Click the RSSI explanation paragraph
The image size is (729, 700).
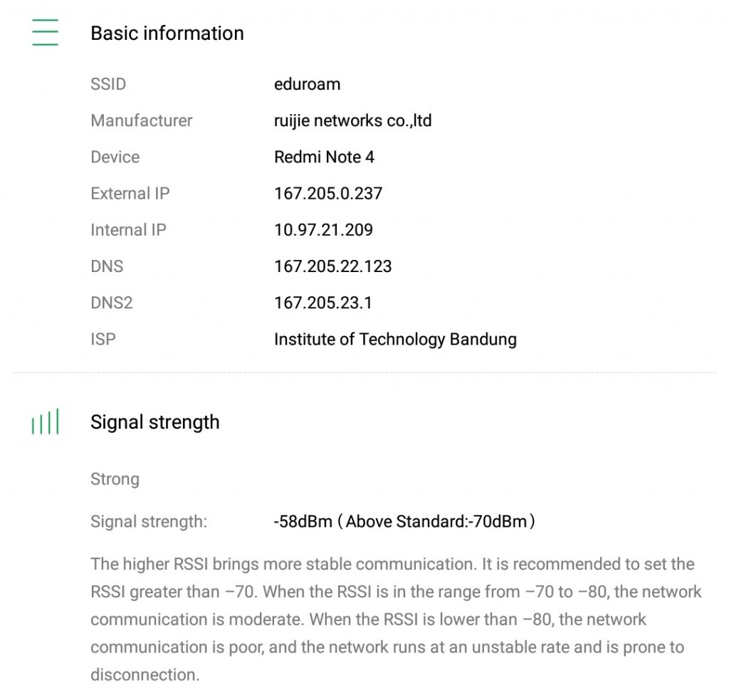pos(396,619)
